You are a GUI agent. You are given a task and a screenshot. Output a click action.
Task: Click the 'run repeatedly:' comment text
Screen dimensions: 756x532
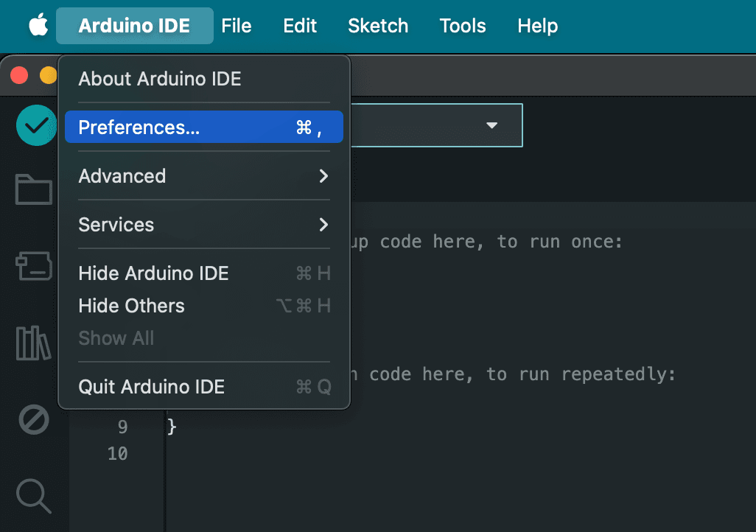pyautogui.click(x=598, y=374)
